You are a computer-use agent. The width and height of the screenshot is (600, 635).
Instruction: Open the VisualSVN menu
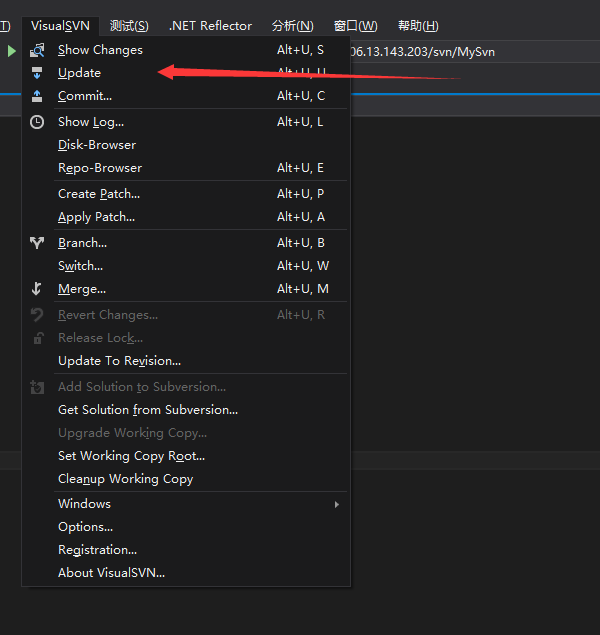60,26
